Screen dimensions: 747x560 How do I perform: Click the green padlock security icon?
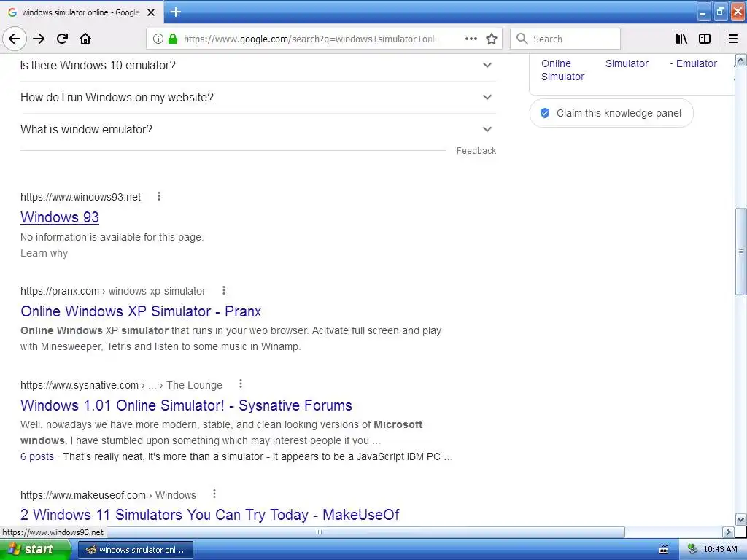(x=173, y=39)
